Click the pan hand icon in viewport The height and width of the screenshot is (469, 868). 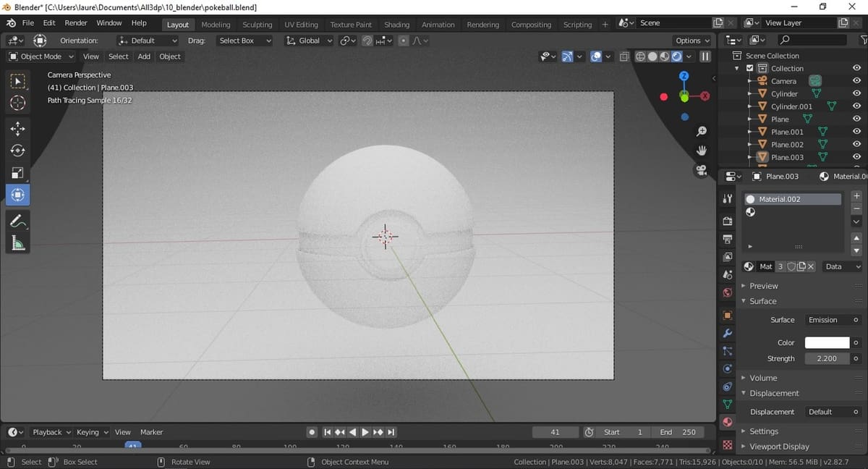[701, 151]
